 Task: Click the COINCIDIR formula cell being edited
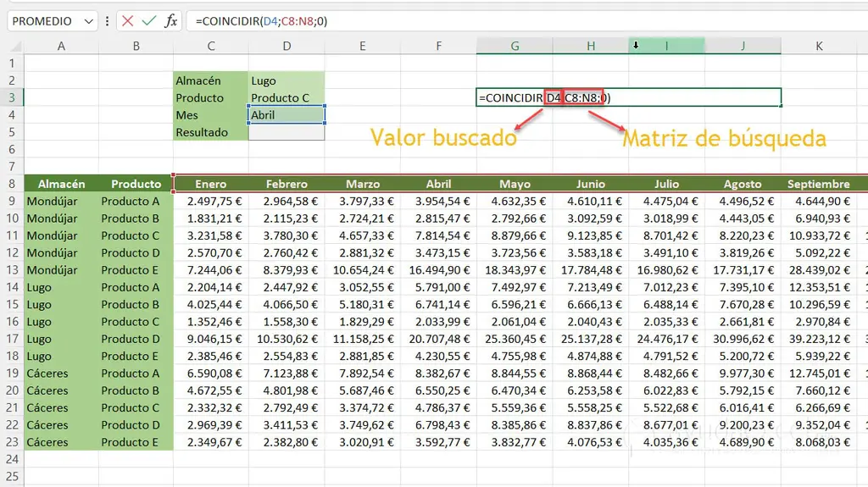click(x=627, y=97)
